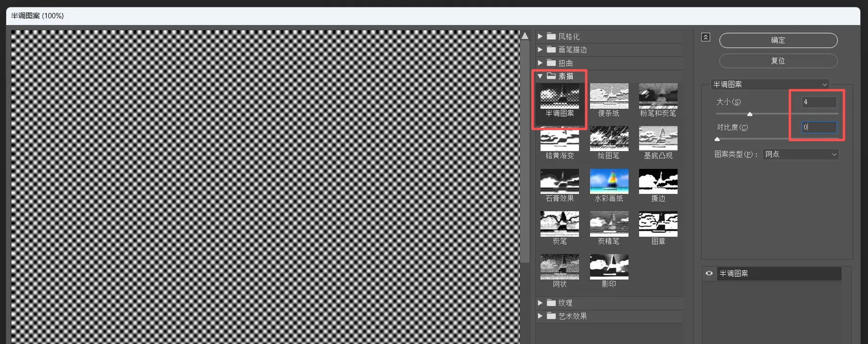
Task: Expand the 风格化 filter folder
Action: click(x=540, y=37)
